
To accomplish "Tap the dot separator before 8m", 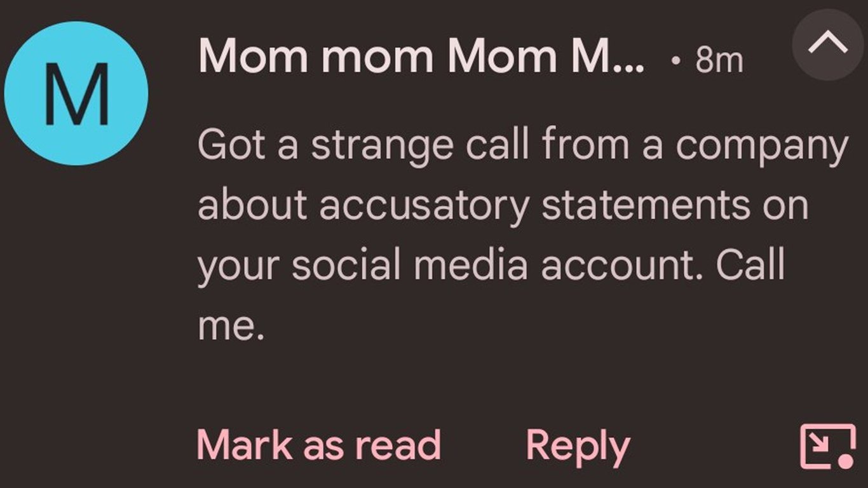I will click(x=679, y=62).
